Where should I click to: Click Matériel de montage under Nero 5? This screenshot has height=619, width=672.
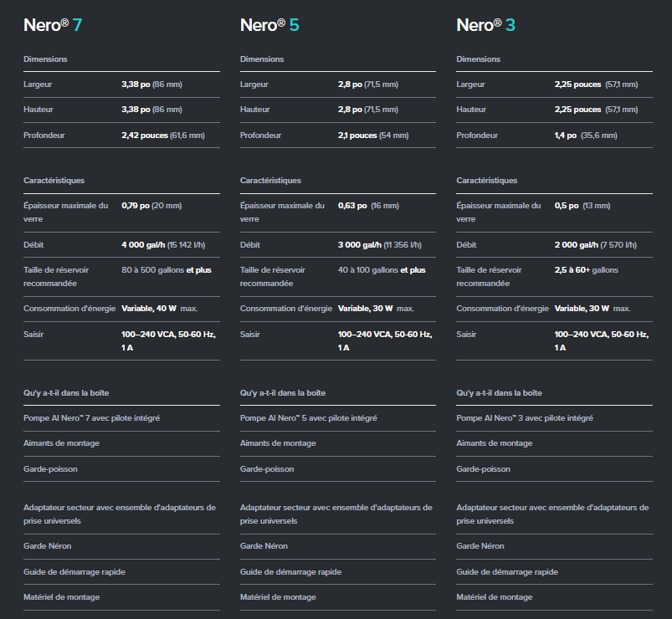click(x=278, y=597)
